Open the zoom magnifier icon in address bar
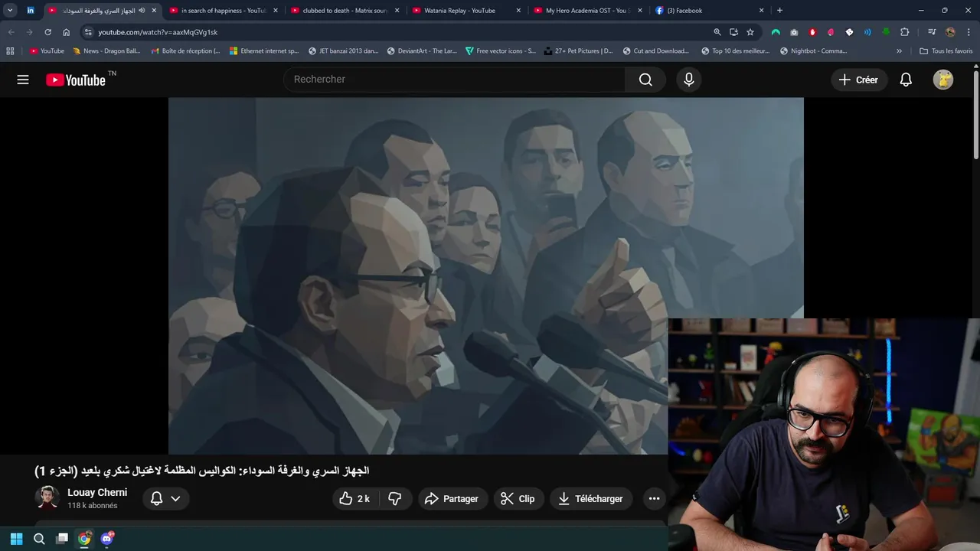The height and width of the screenshot is (551, 980). click(x=717, y=32)
